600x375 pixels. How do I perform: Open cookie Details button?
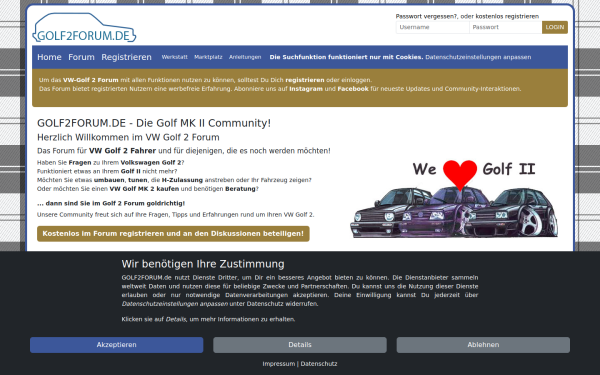click(300, 345)
